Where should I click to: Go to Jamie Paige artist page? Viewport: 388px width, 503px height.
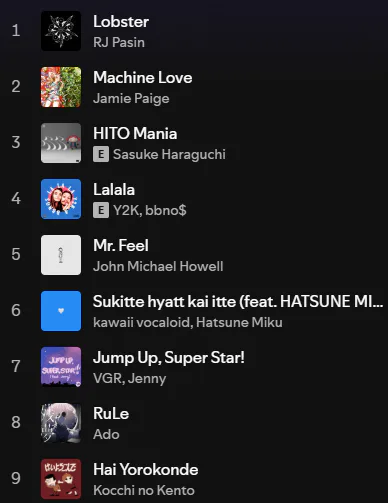click(131, 99)
